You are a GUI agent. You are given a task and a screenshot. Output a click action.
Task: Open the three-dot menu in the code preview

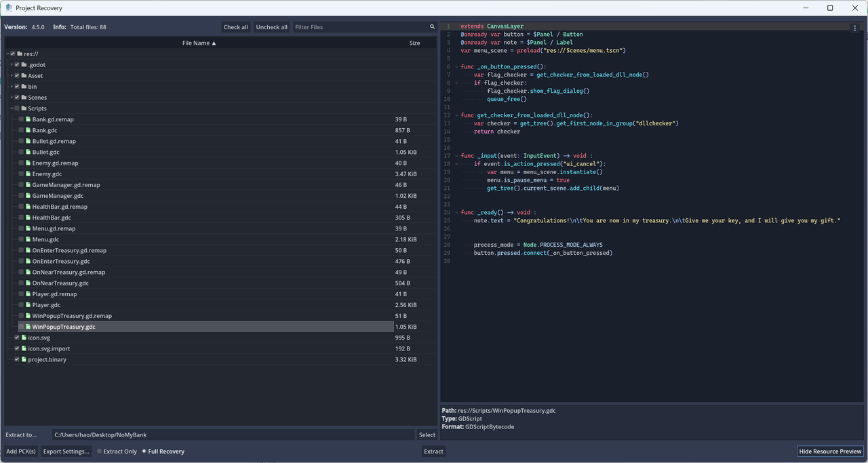(x=855, y=28)
